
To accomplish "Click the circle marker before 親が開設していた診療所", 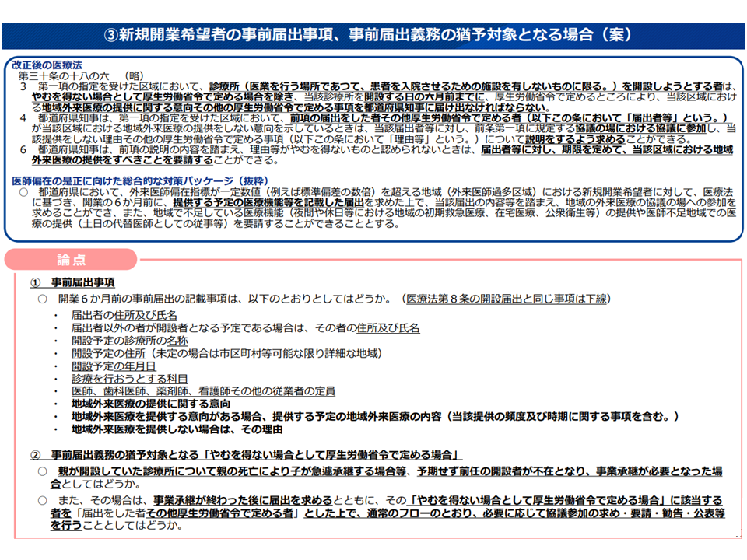I will tap(42, 471).
